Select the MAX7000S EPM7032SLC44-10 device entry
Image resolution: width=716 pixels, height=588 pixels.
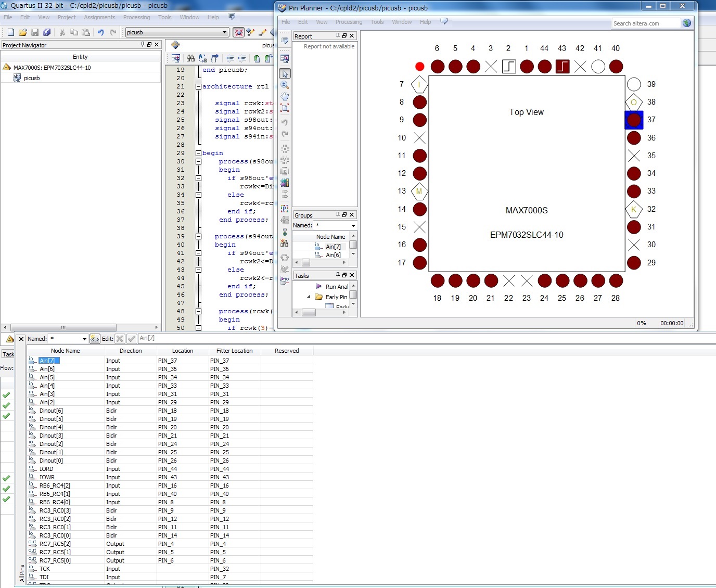point(52,68)
